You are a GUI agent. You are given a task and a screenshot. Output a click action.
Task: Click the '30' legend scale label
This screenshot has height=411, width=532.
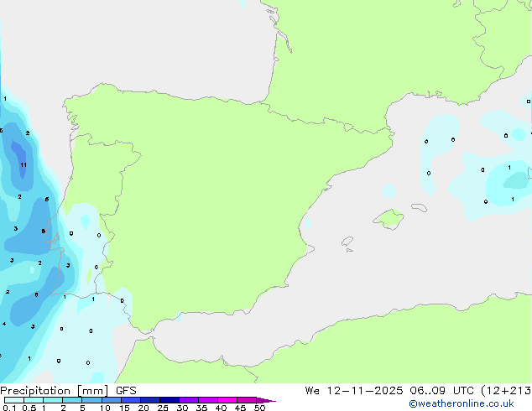tap(182, 408)
